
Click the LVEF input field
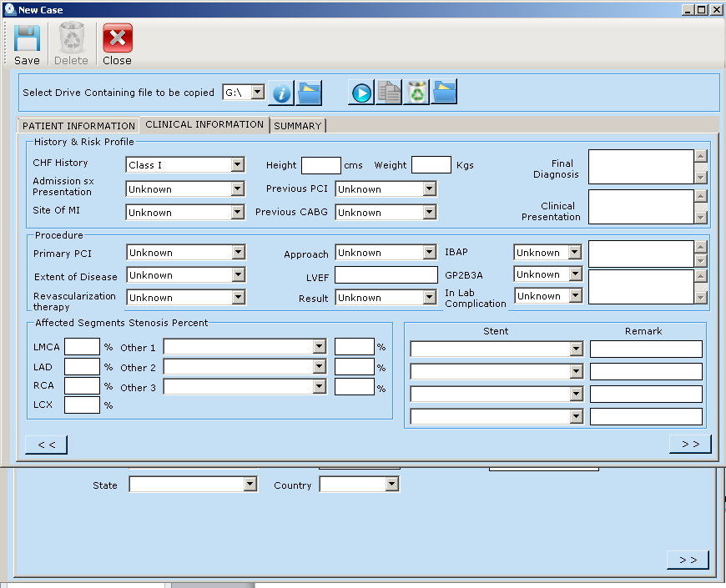386,275
